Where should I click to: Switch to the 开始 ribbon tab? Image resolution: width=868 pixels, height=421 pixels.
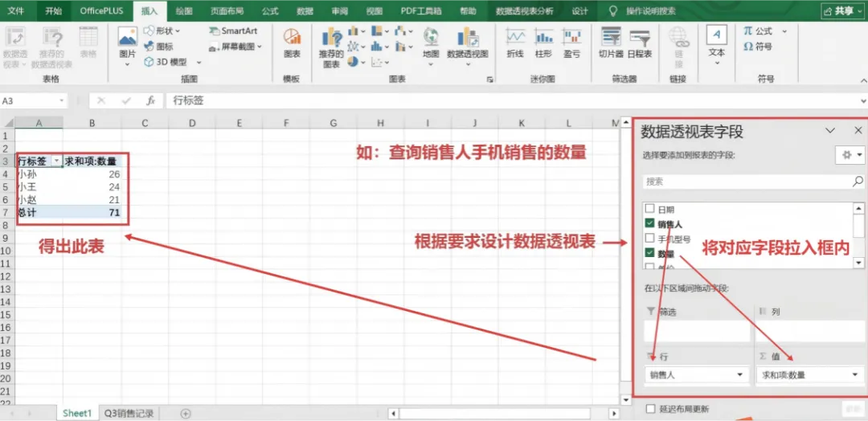pos(53,10)
